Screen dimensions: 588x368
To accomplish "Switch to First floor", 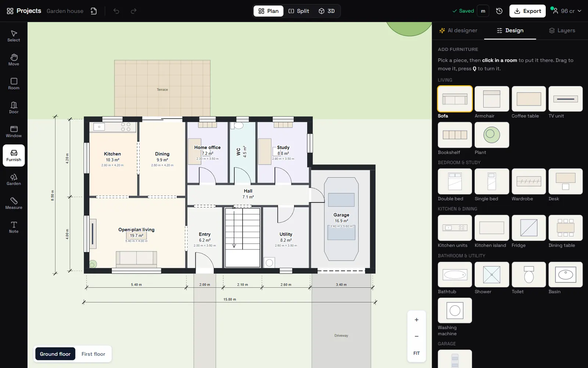I will point(93,354).
